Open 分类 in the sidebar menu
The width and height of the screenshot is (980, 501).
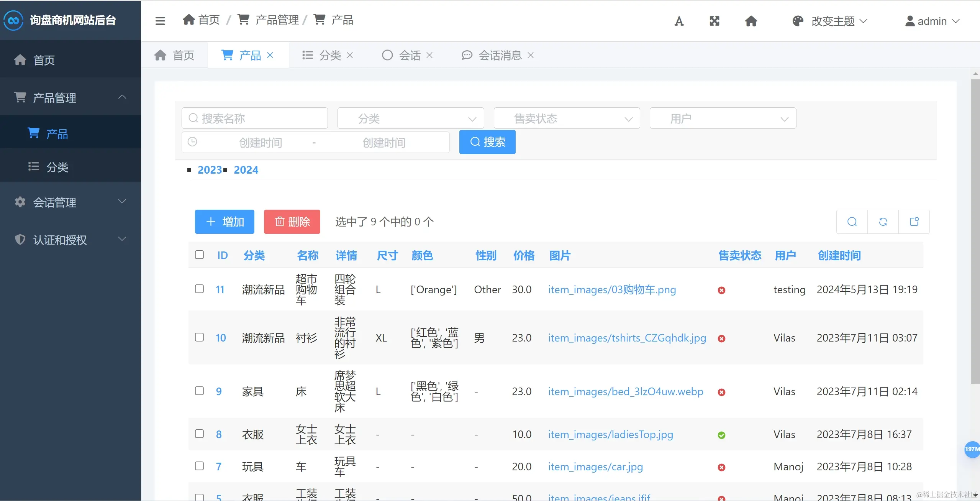[57, 167]
